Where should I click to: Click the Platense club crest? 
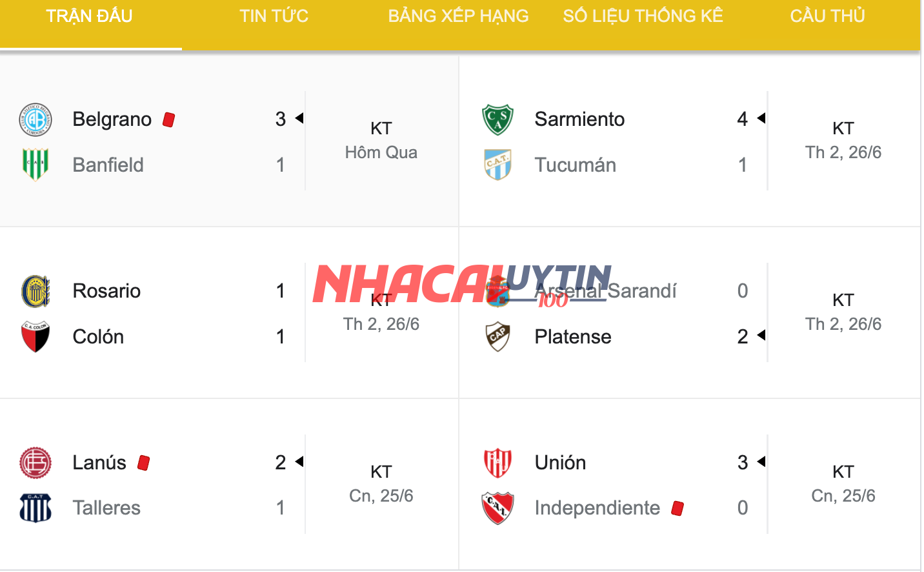coord(497,336)
